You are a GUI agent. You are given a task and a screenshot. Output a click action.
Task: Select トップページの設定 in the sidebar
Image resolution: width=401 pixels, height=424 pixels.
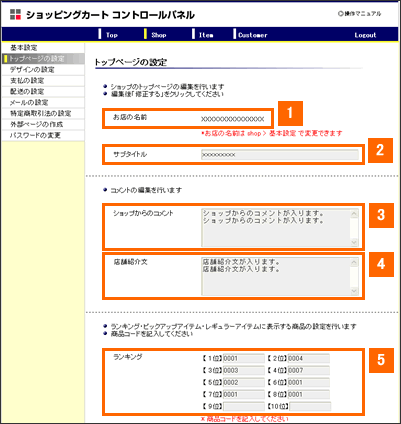pos(43,59)
